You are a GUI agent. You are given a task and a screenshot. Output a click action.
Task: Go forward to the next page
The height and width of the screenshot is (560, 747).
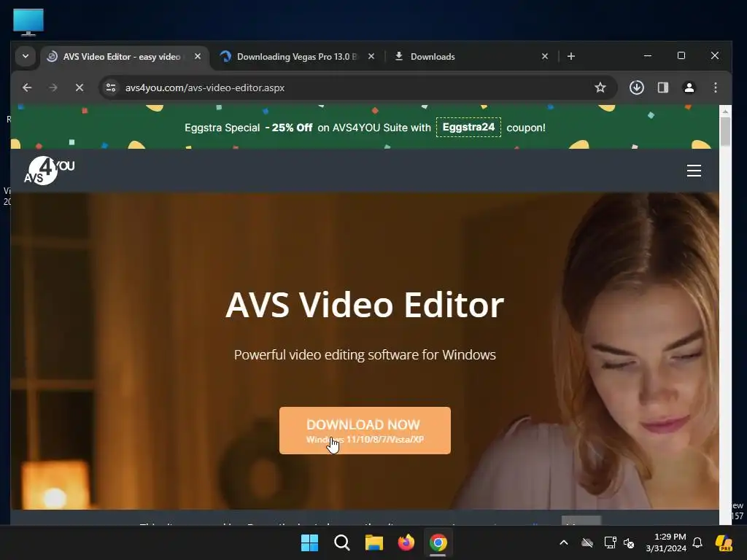point(53,87)
